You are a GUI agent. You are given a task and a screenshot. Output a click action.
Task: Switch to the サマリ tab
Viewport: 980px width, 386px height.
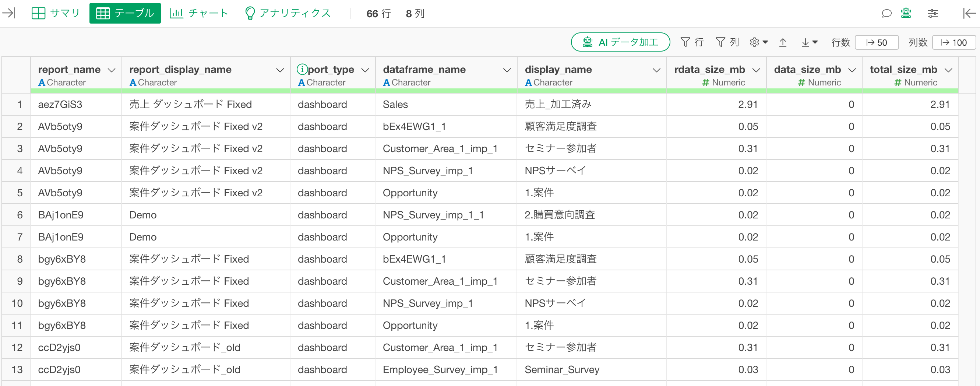(56, 13)
